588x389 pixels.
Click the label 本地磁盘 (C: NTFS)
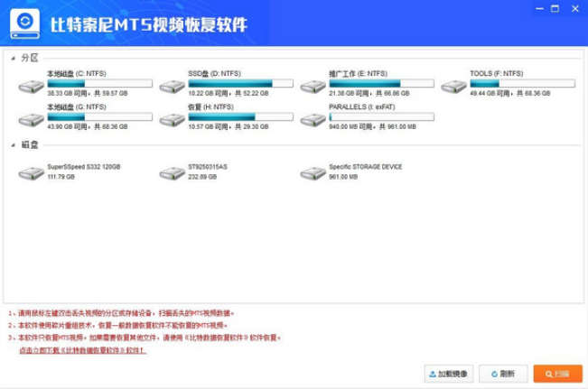coord(77,73)
